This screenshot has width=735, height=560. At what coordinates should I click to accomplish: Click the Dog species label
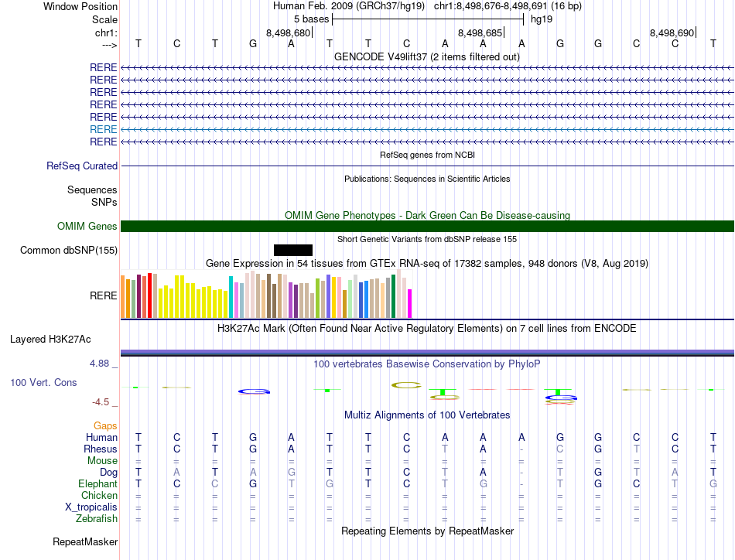[x=108, y=473]
